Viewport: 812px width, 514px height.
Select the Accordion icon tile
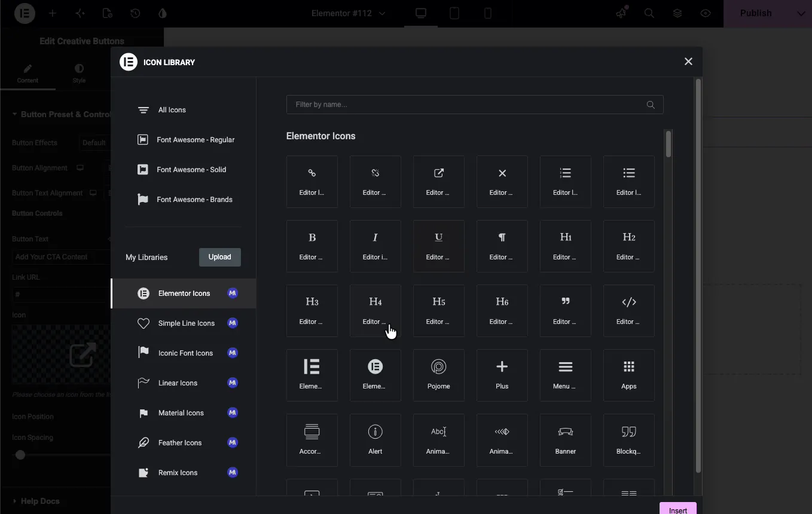(312, 440)
